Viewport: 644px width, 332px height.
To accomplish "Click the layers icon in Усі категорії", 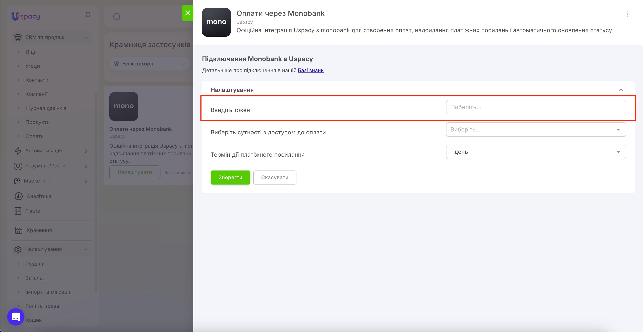I will (x=117, y=64).
